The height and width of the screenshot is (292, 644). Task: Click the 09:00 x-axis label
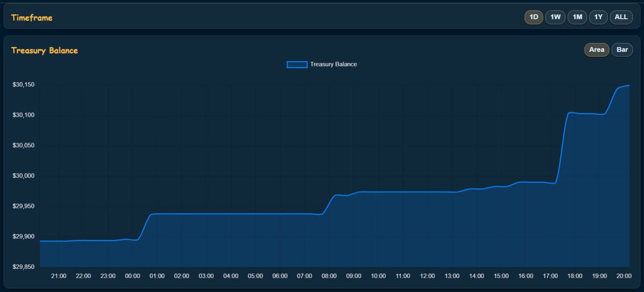coord(354,276)
